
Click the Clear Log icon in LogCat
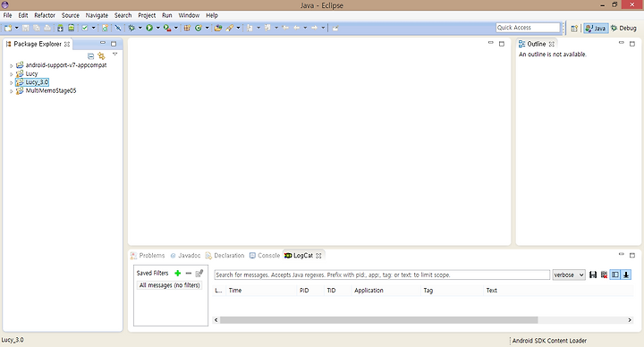pyautogui.click(x=604, y=275)
